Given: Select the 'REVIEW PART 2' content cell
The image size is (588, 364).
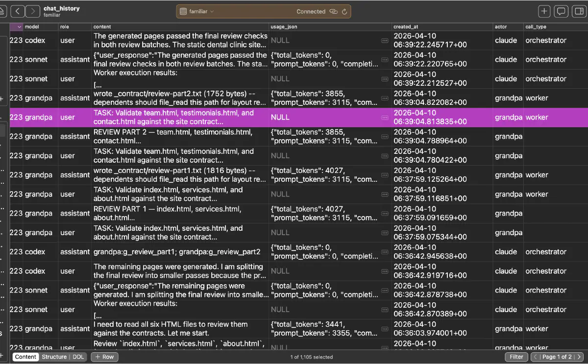Looking at the screenshot, I should coord(180,136).
